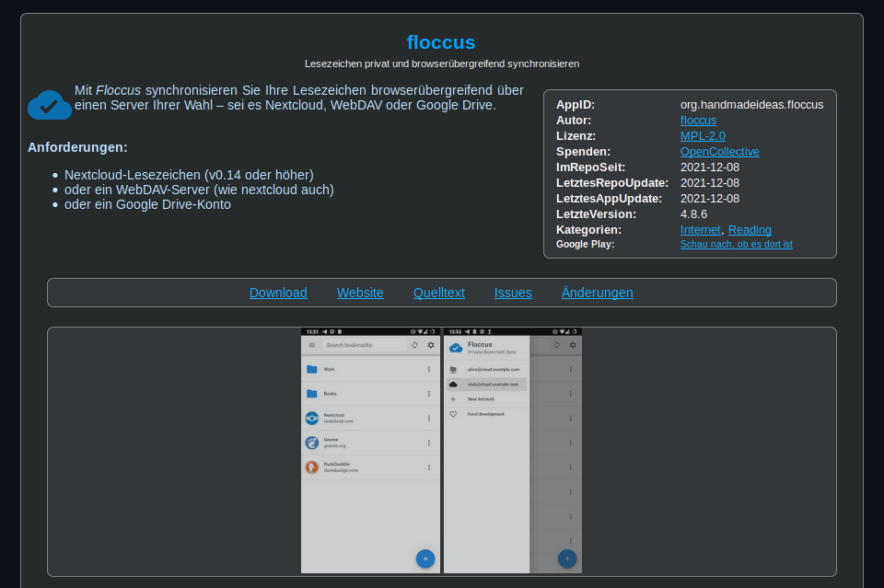Select the alice@cloud.example.com account entry
884x588 pixels.
point(494,369)
